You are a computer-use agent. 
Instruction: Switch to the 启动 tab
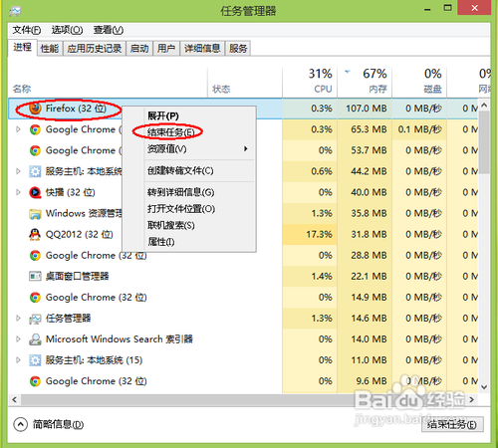[x=139, y=49]
